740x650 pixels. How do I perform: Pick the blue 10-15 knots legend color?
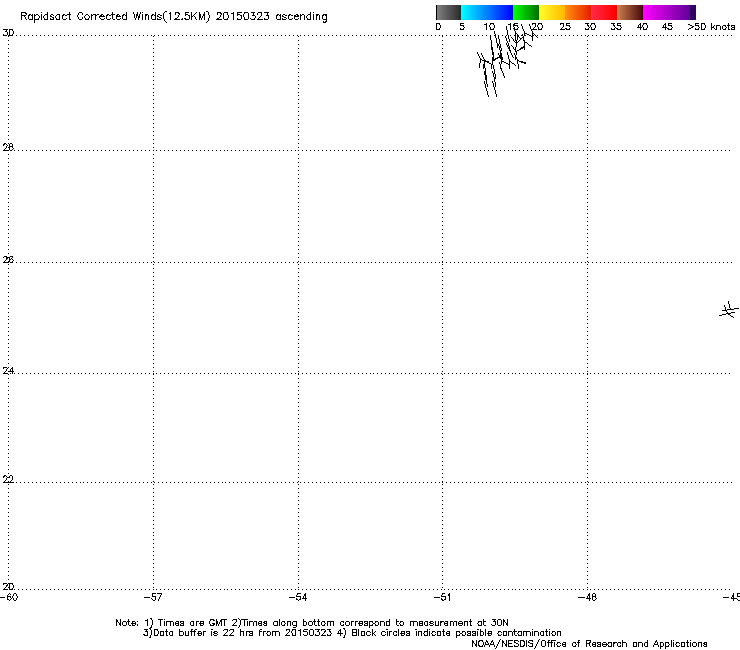click(500, 12)
